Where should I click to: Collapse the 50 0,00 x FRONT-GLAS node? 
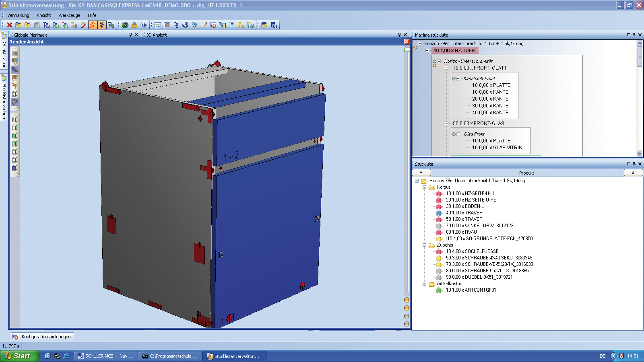[x=446, y=123]
